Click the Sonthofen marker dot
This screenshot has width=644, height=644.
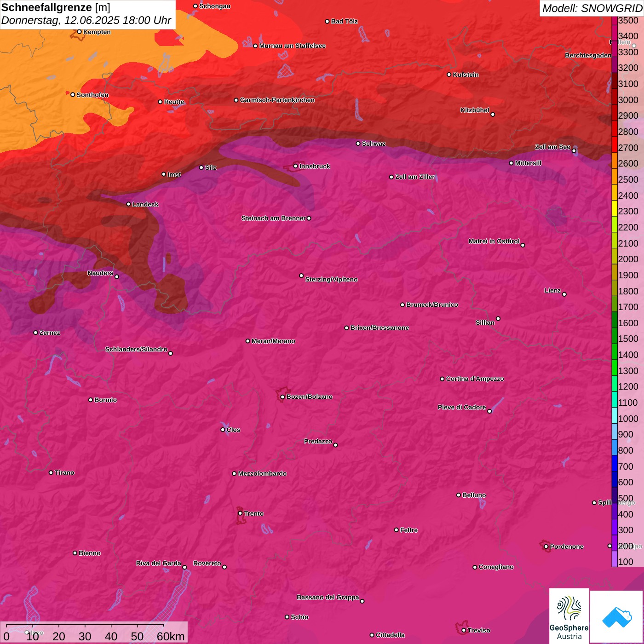click(73, 95)
